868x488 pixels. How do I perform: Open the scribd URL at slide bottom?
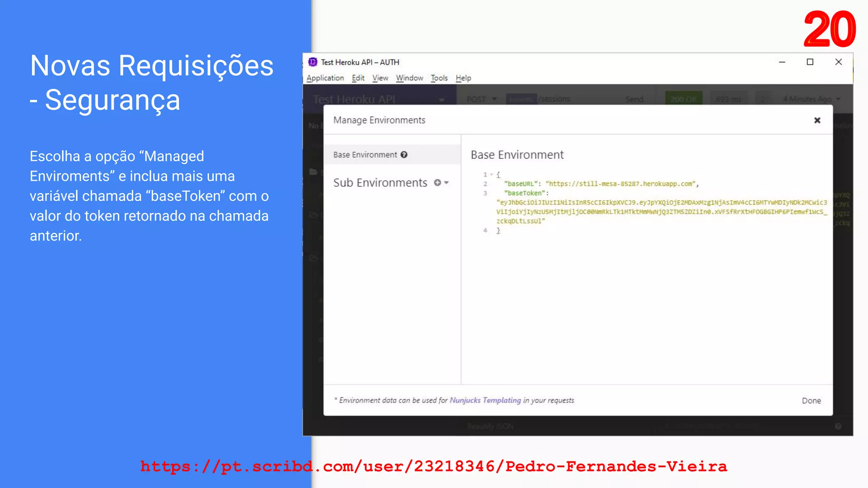coord(434,466)
